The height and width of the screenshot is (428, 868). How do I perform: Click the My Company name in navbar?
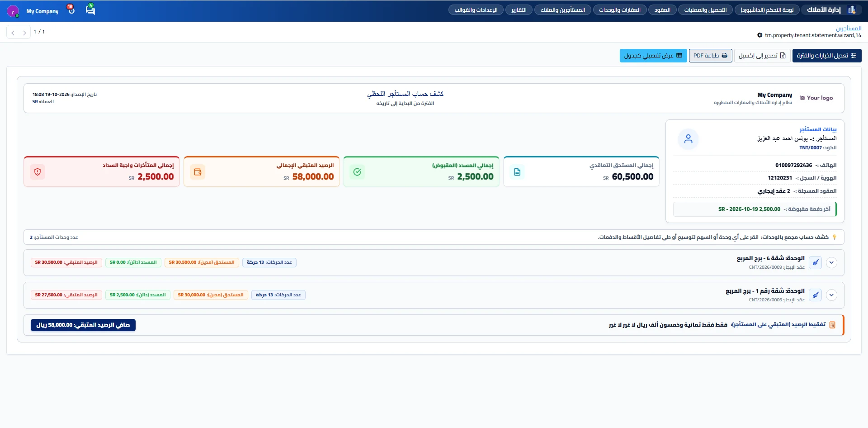(42, 11)
